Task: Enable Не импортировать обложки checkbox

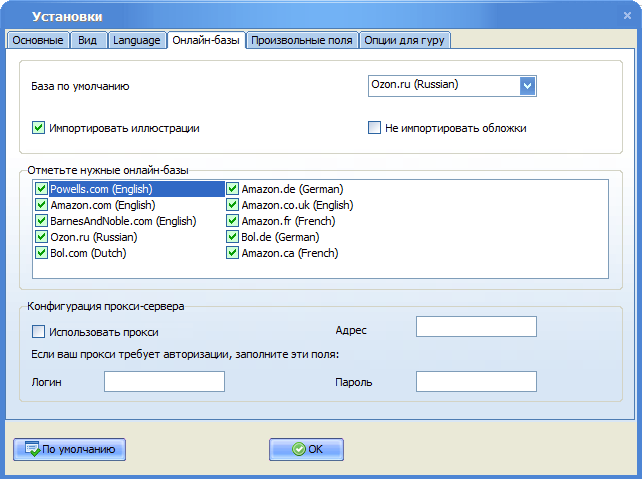Action: [x=375, y=128]
